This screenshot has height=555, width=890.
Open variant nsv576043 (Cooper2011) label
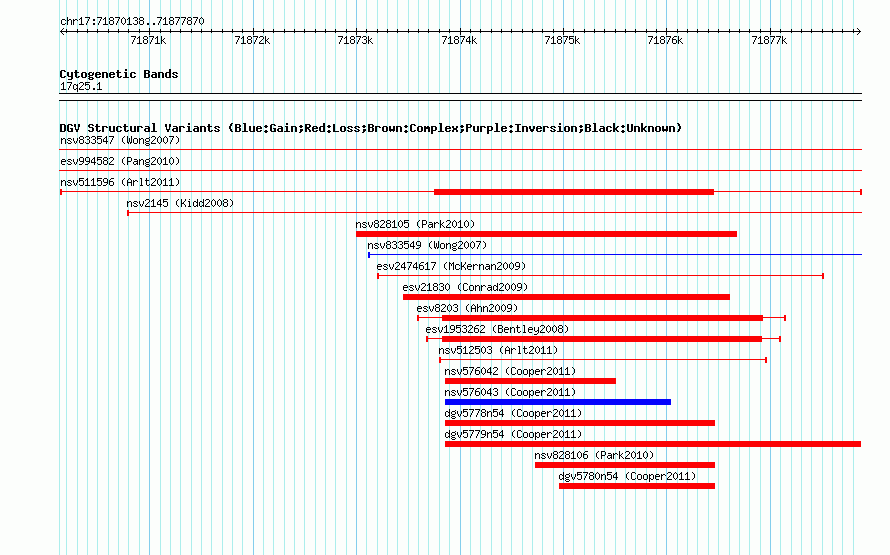coord(510,392)
